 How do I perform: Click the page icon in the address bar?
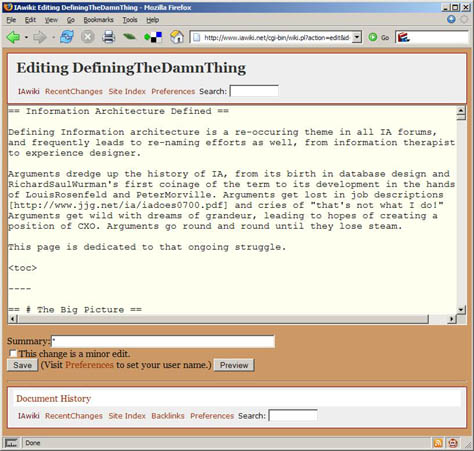(197, 37)
